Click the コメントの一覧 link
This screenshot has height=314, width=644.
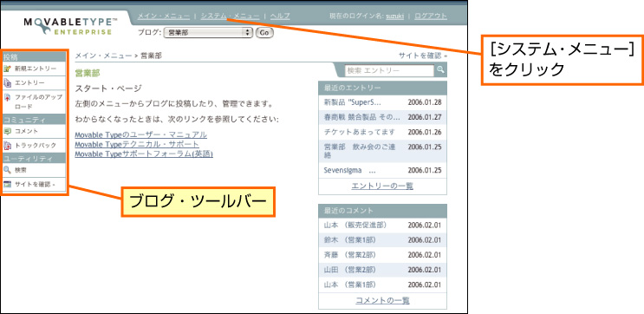click(x=382, y=300)
